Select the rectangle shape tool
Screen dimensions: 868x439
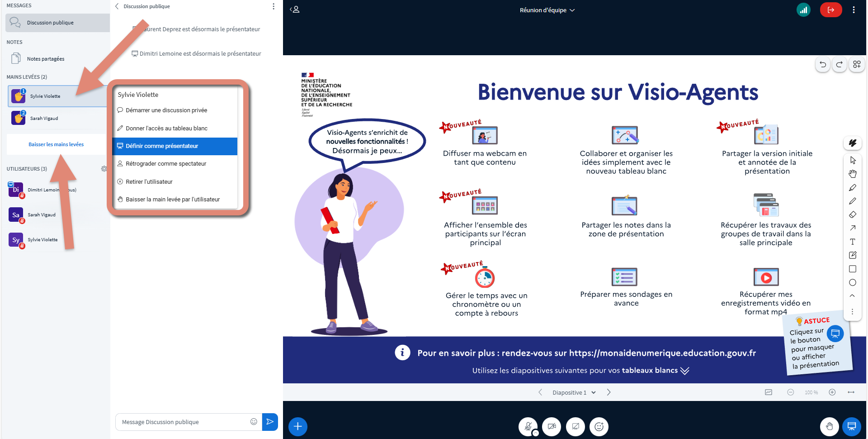click(x=853, y=269)
